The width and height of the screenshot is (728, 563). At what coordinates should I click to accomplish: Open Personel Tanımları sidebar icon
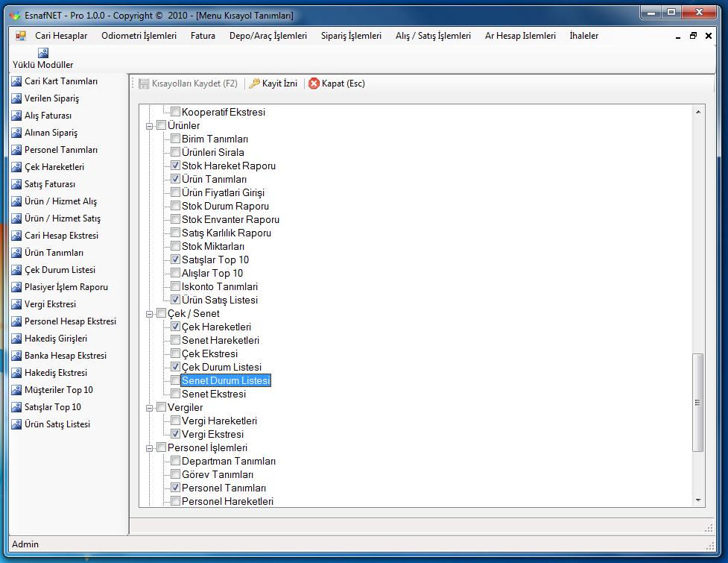16,150
